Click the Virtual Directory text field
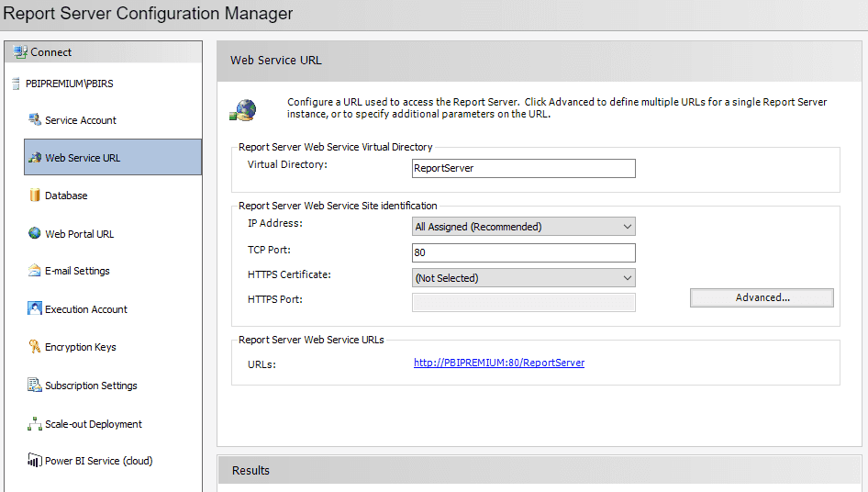The height and width of the screenshot is (492, 868). pos(524,168)
